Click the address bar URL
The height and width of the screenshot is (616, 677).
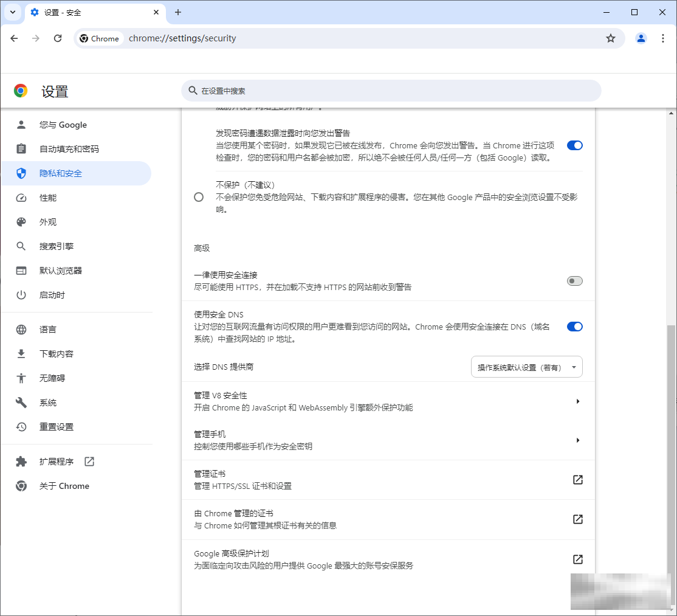click(x=182, y=38)
